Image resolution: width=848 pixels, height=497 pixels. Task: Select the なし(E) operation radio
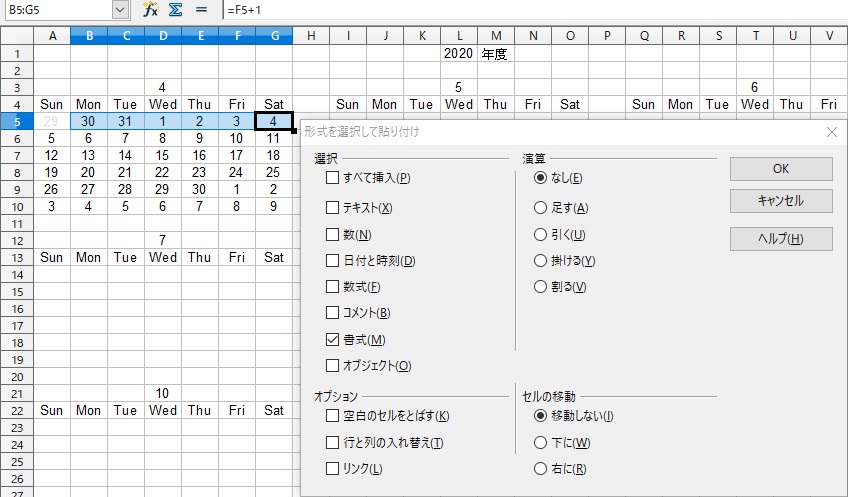[x=540, y=177]
